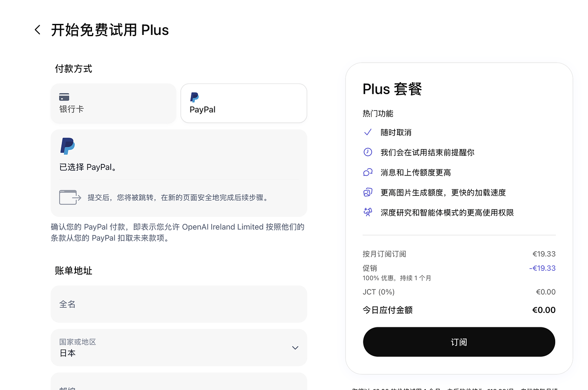This screenshot has height=390, width=588.
Task: Click the image icon beside 更高图片生成额度
Action: [368, 192]
